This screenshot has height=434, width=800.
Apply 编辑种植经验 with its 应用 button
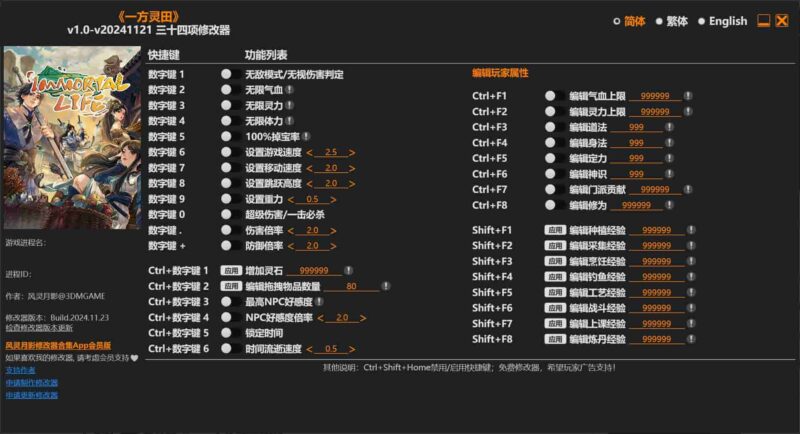(x=555, y=230)
